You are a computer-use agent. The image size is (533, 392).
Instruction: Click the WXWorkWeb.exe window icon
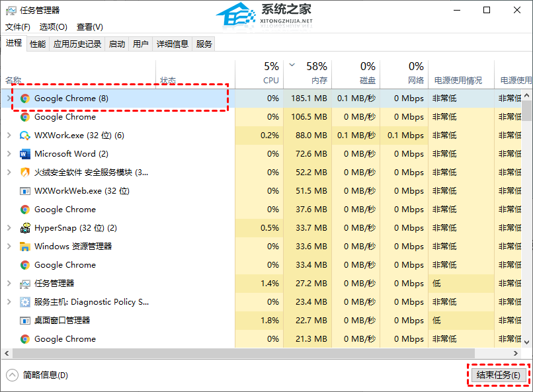25,191
